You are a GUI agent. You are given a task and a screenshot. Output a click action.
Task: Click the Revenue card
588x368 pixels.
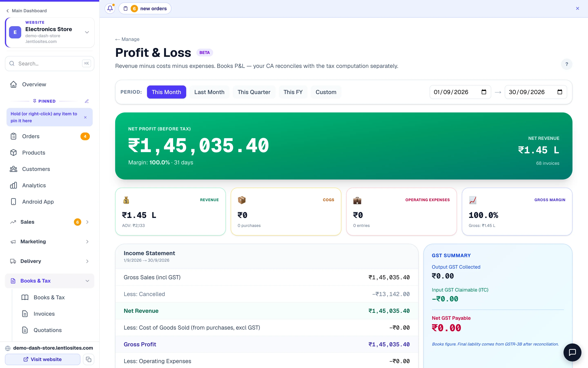tap(170, 212)
